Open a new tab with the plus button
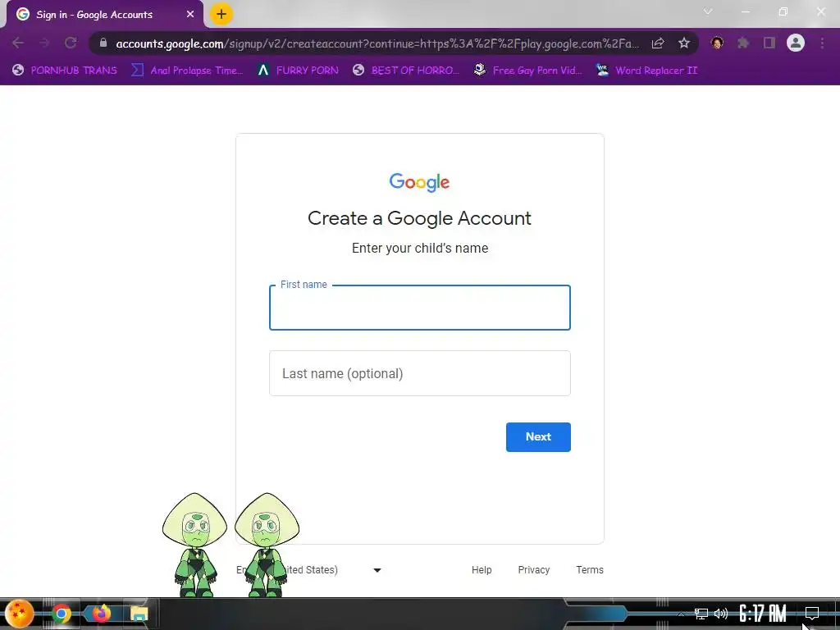The image size is (840, 630). [x=221, y=14]
